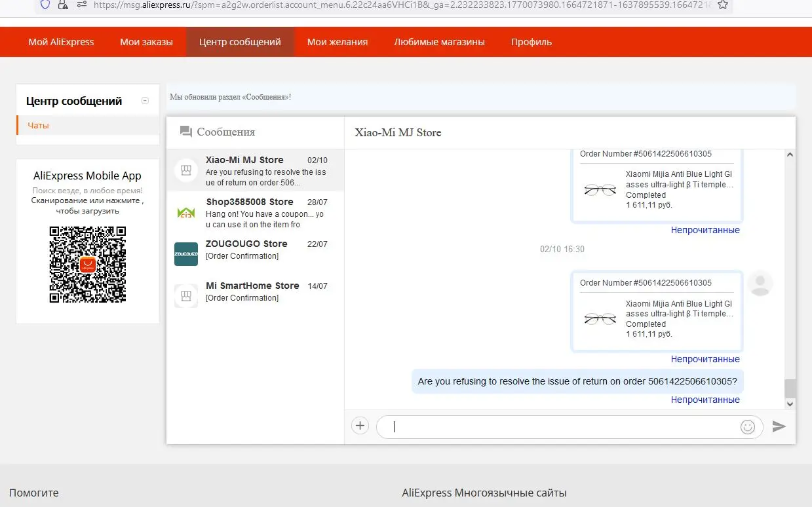
Task: Open the Мой AliExpress tab
Action: [61, 42]
